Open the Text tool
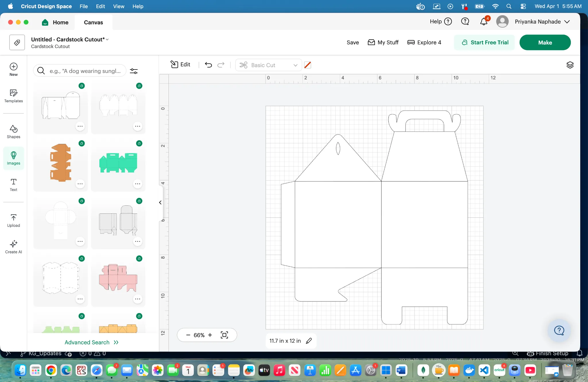588x382 pixels. 13,185
